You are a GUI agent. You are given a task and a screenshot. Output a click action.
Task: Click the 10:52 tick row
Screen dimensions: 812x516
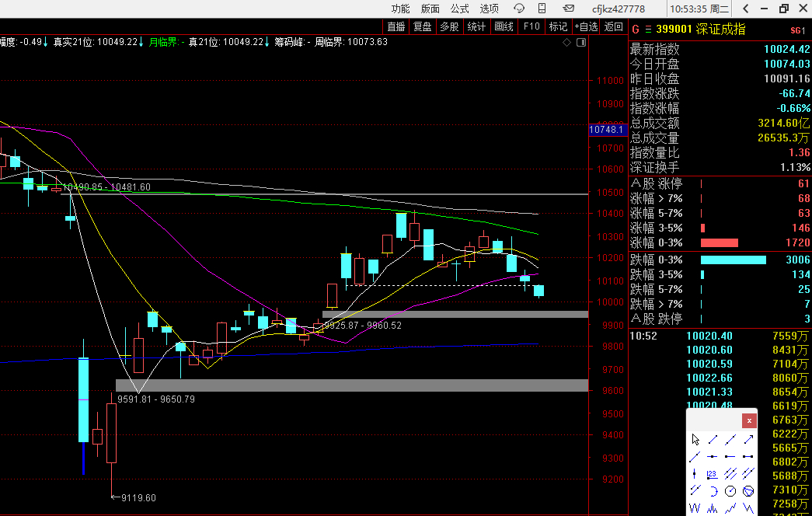point(720,336)
